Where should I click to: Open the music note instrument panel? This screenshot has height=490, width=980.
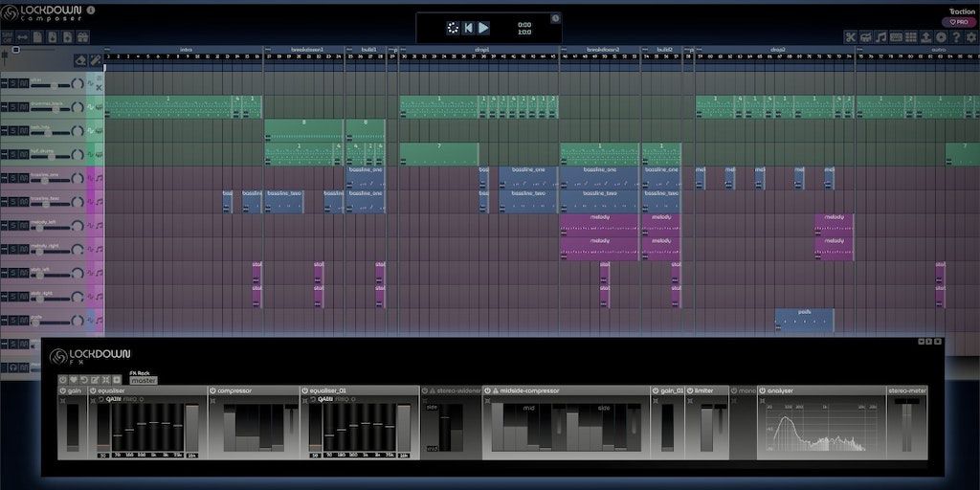pos(880,37)
